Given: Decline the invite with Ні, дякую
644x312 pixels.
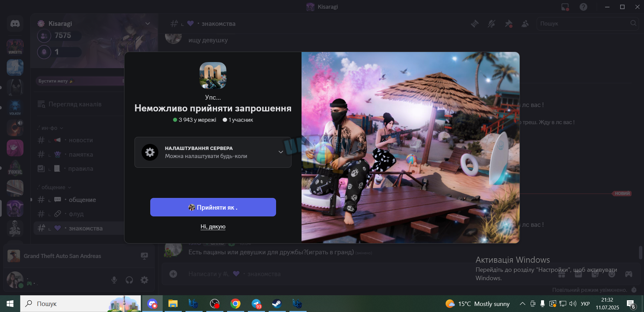Looking at the screenshot, I should (213, 227).
